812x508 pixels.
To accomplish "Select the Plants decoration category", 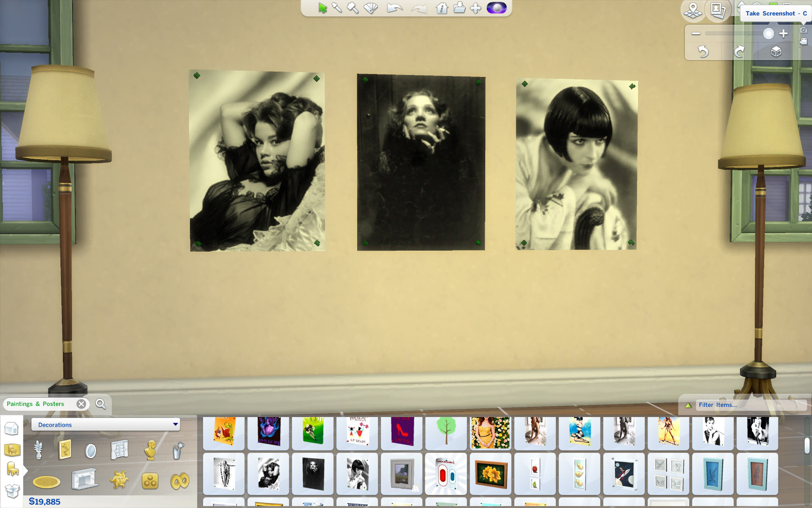I will (39, 450).
